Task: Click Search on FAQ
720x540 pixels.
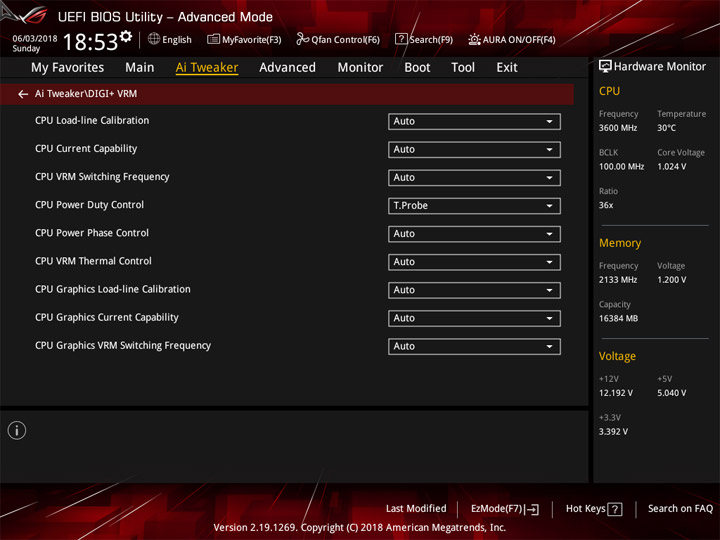Action: click(x=680, y=509)
